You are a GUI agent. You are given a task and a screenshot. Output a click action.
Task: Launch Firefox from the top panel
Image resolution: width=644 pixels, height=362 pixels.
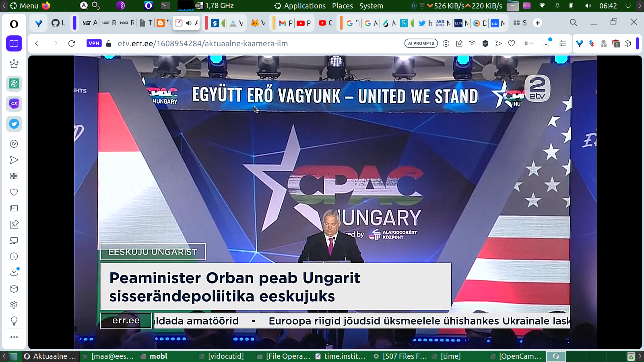point(46,6)
